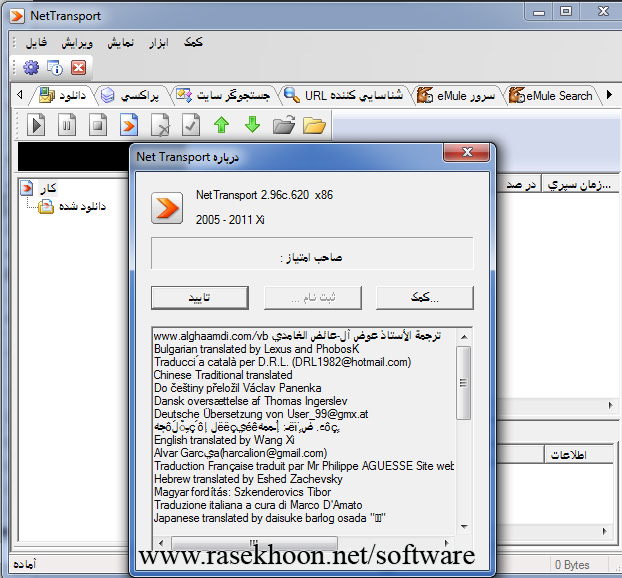This screenshot has height=578, width=622.
Task: Pause download with pause toolbar icon
Action: click(67, 125)
